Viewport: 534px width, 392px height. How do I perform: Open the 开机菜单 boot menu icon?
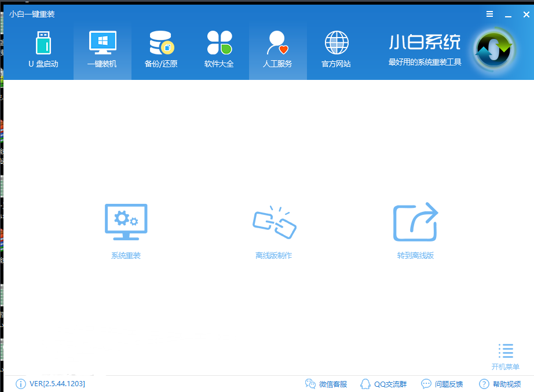pos(504,350)
